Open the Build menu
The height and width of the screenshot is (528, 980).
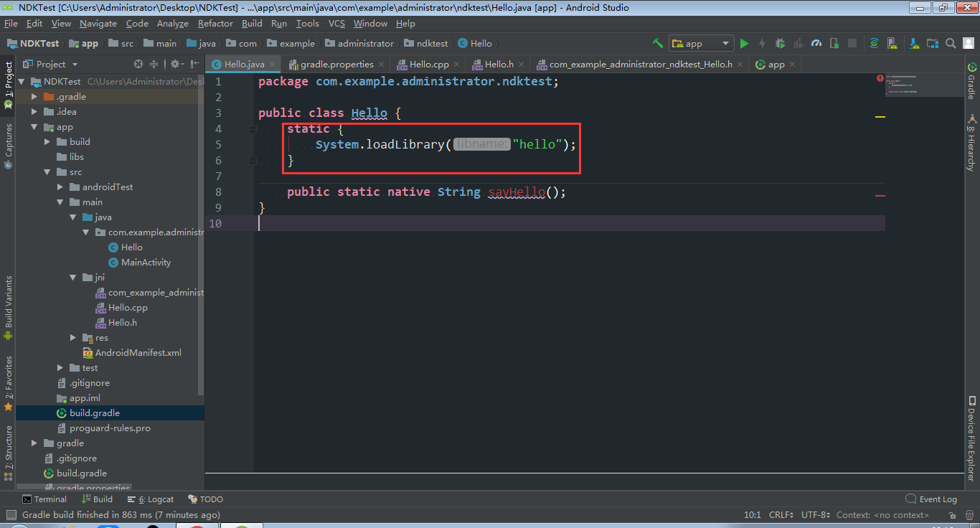(x=252, y=24)
